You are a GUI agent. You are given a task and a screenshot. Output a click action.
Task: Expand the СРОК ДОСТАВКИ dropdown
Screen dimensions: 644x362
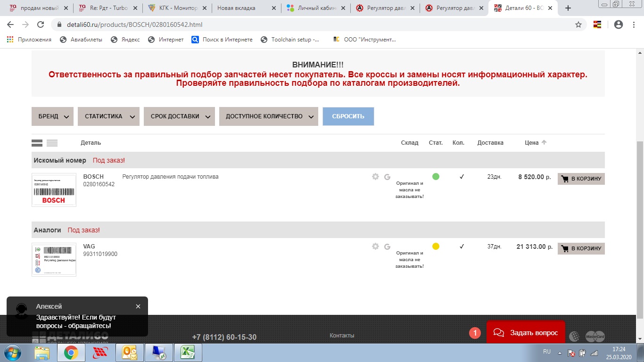(179, 116)
